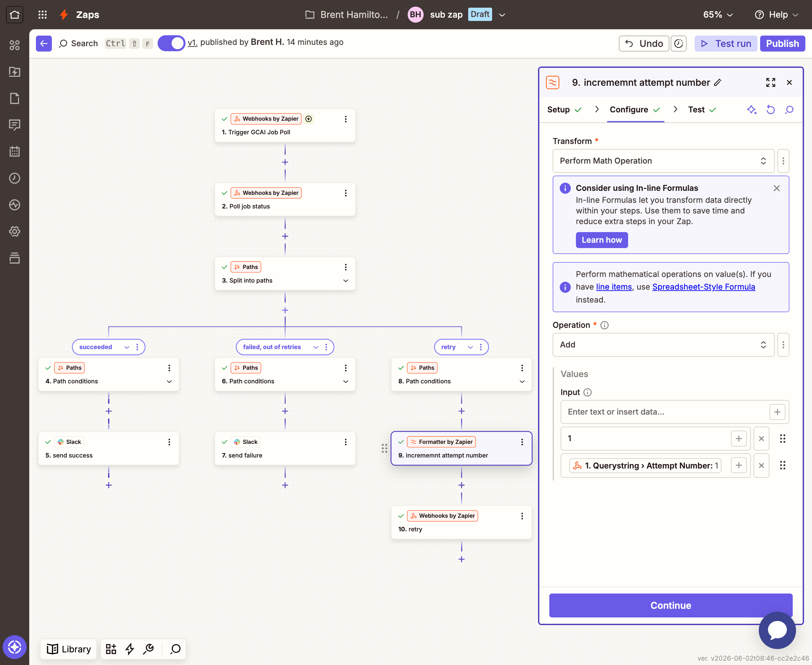The image size is (812, 665).
Task: Switch to the Configure tab
Action: pos(635,109)
